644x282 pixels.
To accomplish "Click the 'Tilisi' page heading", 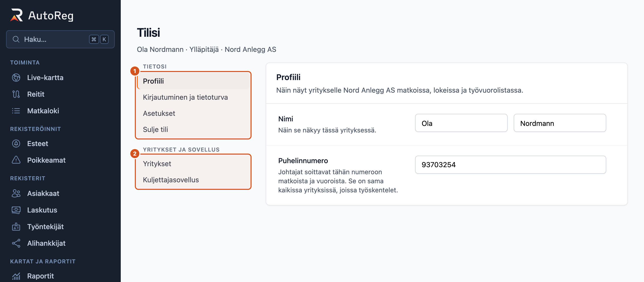I will coord(148,32).
